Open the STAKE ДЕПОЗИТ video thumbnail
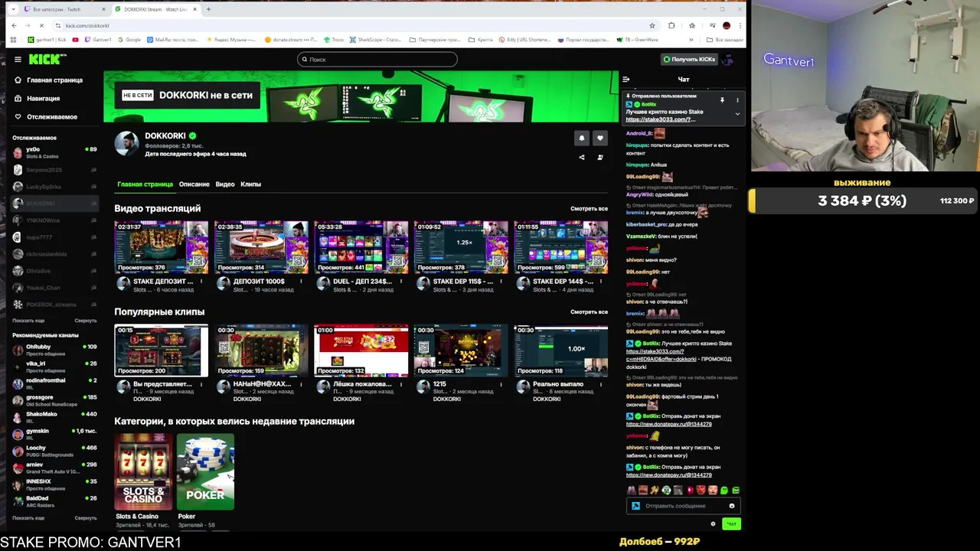This screenshot has height=551, width=980. click(x=161, y=247)
